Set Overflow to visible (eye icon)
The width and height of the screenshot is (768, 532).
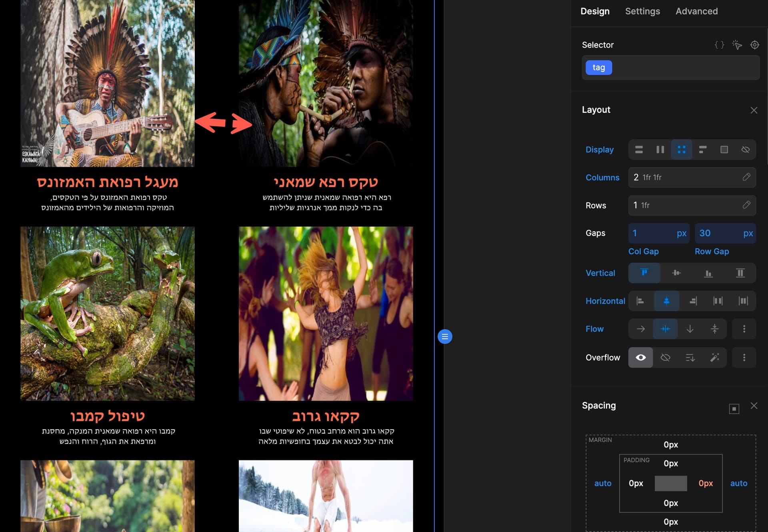point(641,358)
